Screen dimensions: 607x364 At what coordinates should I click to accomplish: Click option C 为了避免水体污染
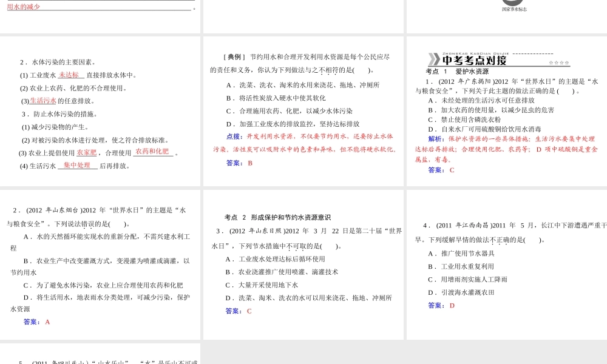point(103,286)
